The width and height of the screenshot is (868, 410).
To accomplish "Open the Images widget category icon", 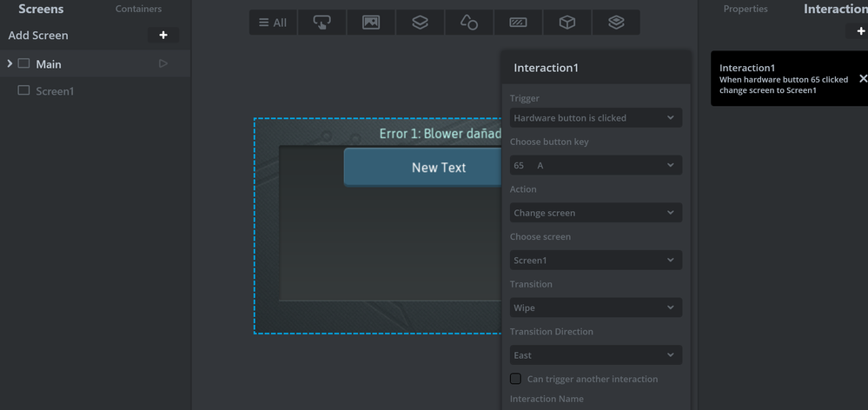I will click(371, 23).
